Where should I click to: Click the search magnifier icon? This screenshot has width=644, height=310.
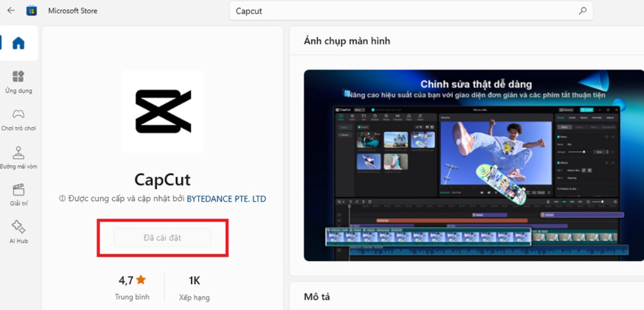click(x=582, y=11)
